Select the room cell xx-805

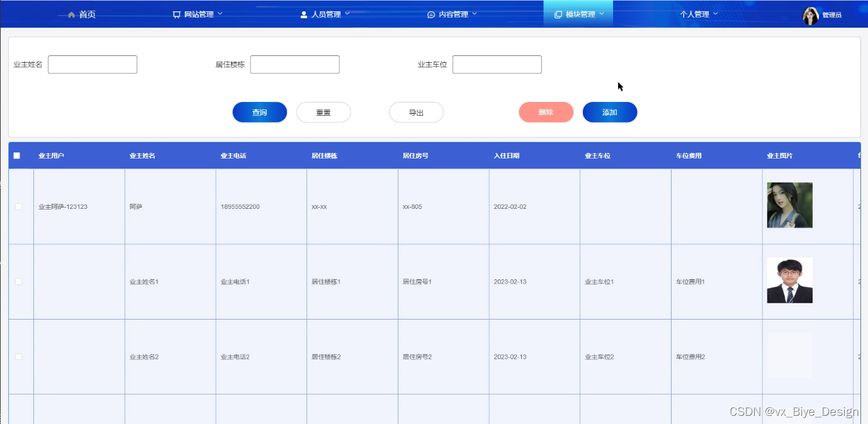click(x=412, y=206)
